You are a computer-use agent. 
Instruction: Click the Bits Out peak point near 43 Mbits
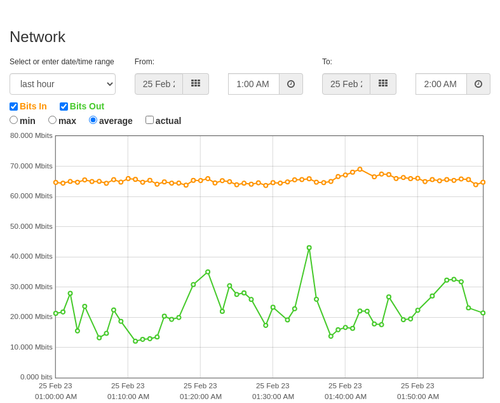(x=309, y=248)
